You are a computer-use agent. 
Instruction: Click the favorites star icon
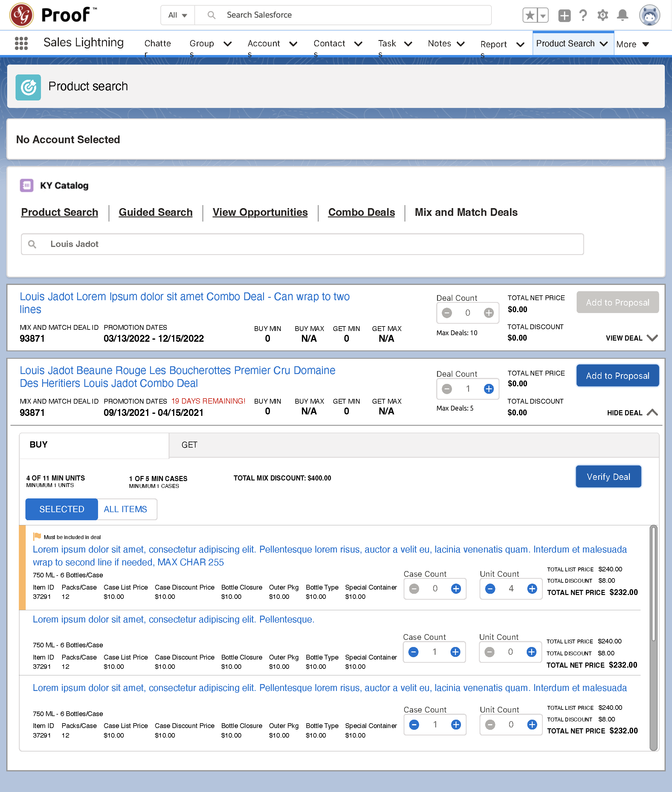pyautogui.click(x=529, y=15)
